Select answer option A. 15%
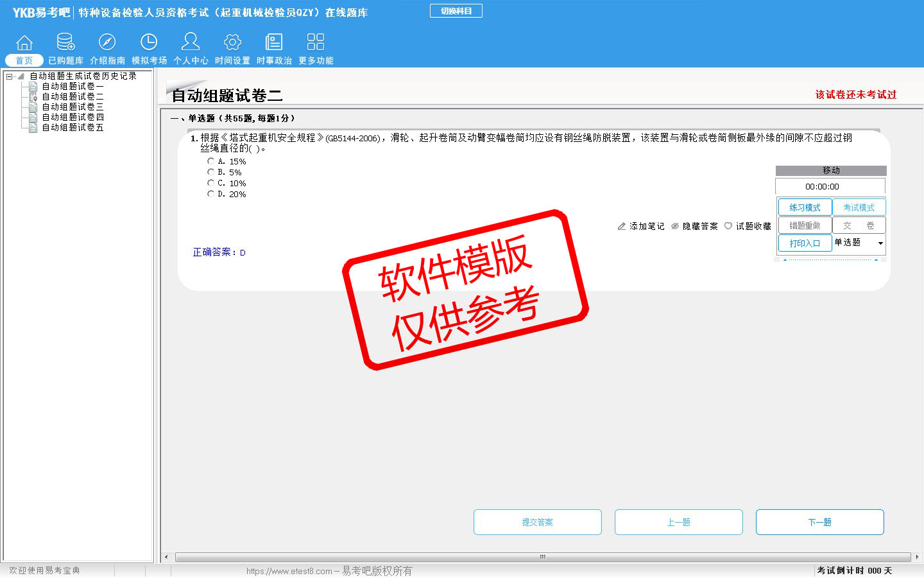Viewport: 924px width, 578px height. tap(211, 161)
